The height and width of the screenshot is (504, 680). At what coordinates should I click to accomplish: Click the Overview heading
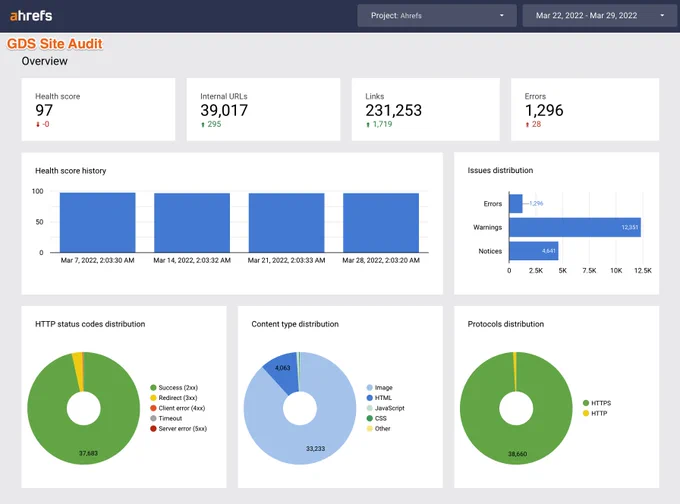[45, 61]
